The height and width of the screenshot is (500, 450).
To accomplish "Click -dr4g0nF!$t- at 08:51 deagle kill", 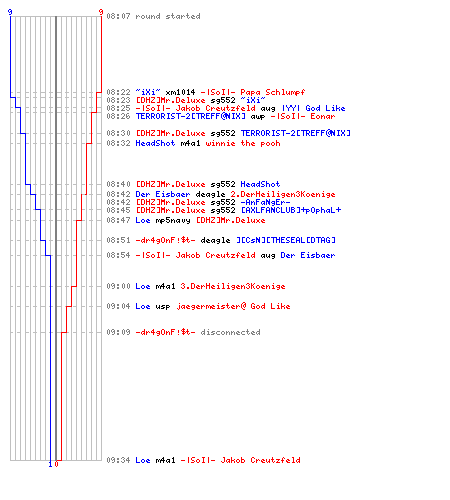I will pyautogui.click(x=165, y=240).
